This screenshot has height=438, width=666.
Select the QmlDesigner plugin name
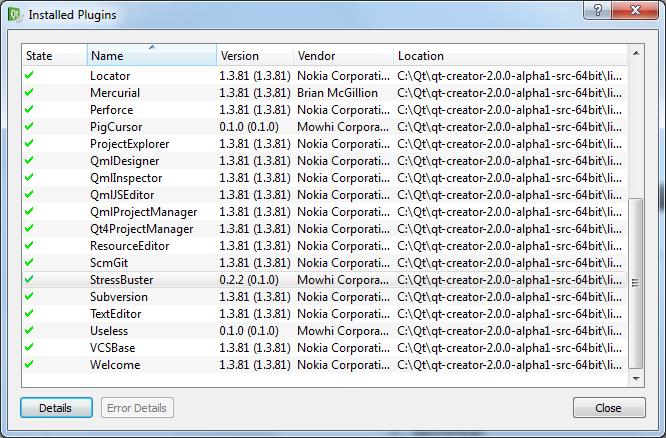click(x=124, y=161)
